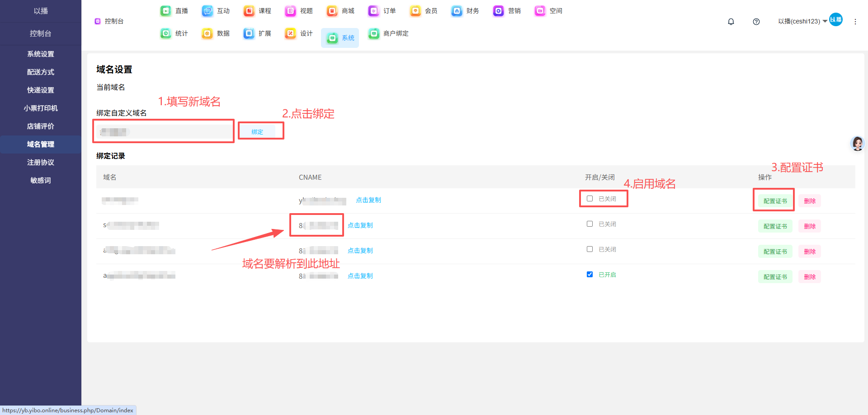Click 点击复制 link in first row
The height and width of the screenshot is (415, 868).
[368, 200]
